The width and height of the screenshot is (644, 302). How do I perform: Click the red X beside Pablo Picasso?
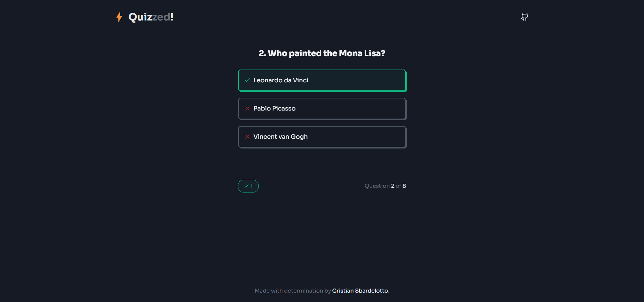click(247, 109)
